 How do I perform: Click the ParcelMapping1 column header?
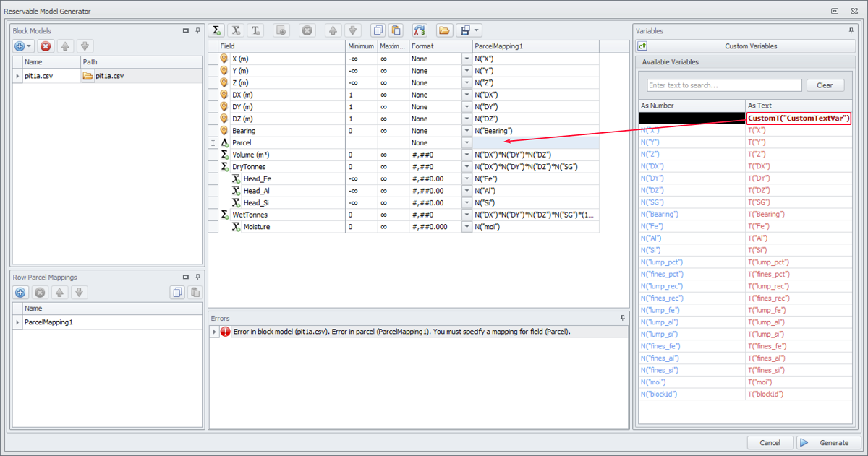point(535,46)
